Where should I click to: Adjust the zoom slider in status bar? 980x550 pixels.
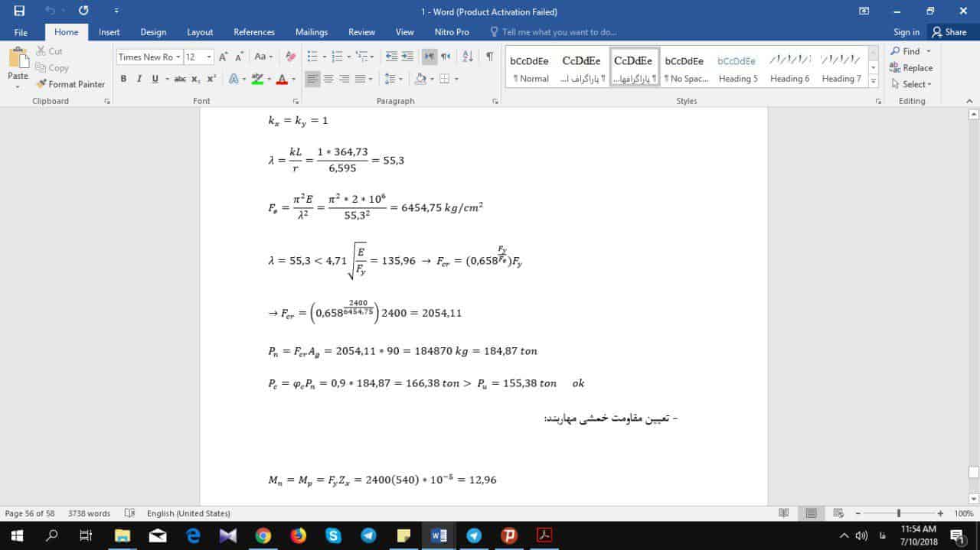click(899, 513)
